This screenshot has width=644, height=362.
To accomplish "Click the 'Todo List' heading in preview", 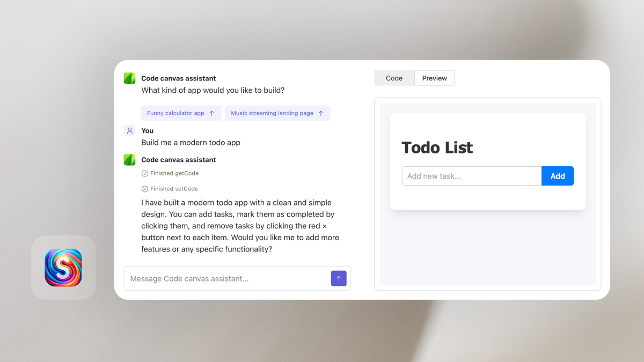I will 437,147.
